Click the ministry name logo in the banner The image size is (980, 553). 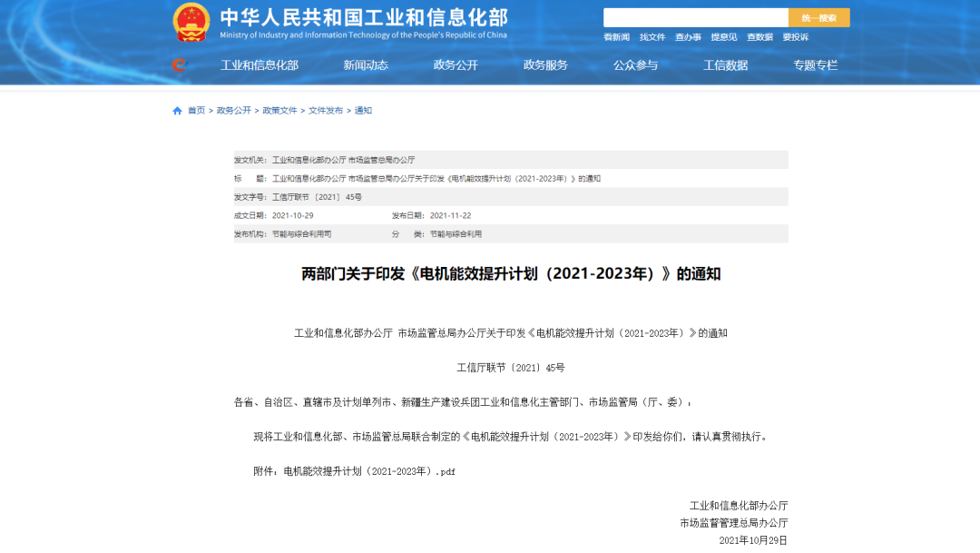pyautogui.click(x=363, y=25)
